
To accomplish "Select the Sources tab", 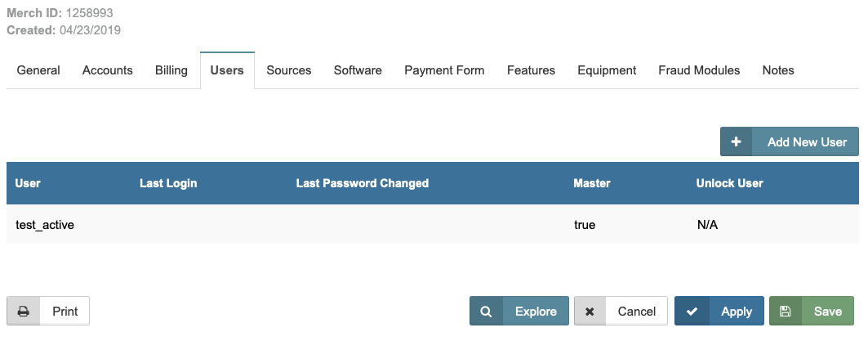I will tap(289, 70).
